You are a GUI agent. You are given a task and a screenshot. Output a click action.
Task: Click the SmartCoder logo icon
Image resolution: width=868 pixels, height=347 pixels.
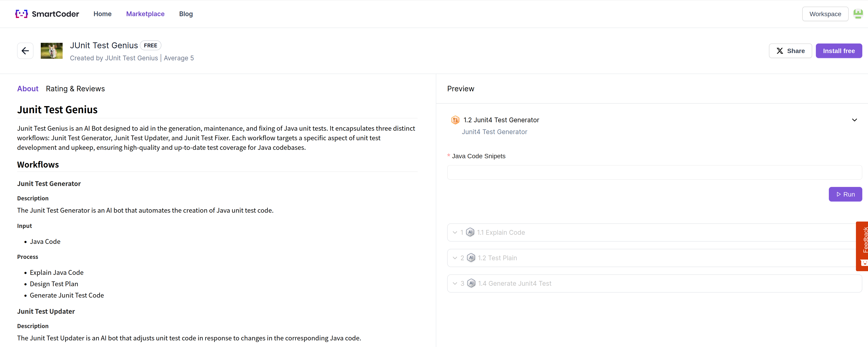[x=22, y=14]
